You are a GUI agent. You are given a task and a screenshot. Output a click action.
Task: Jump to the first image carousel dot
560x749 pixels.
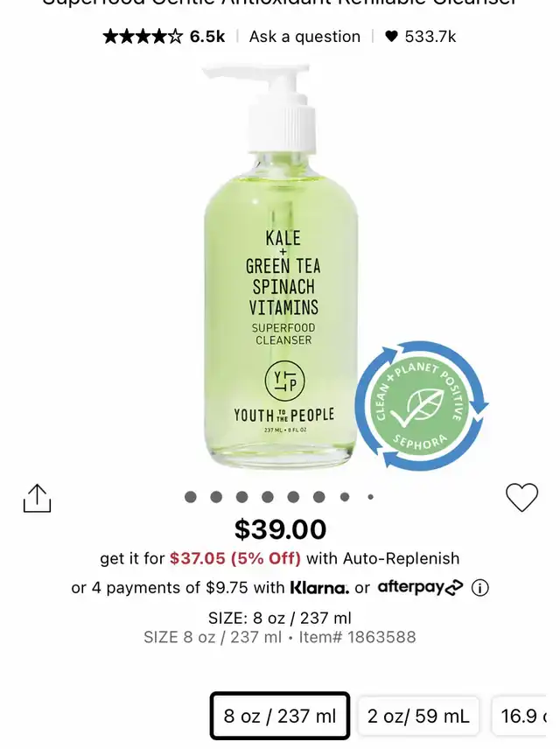click(x=191, y=497)
